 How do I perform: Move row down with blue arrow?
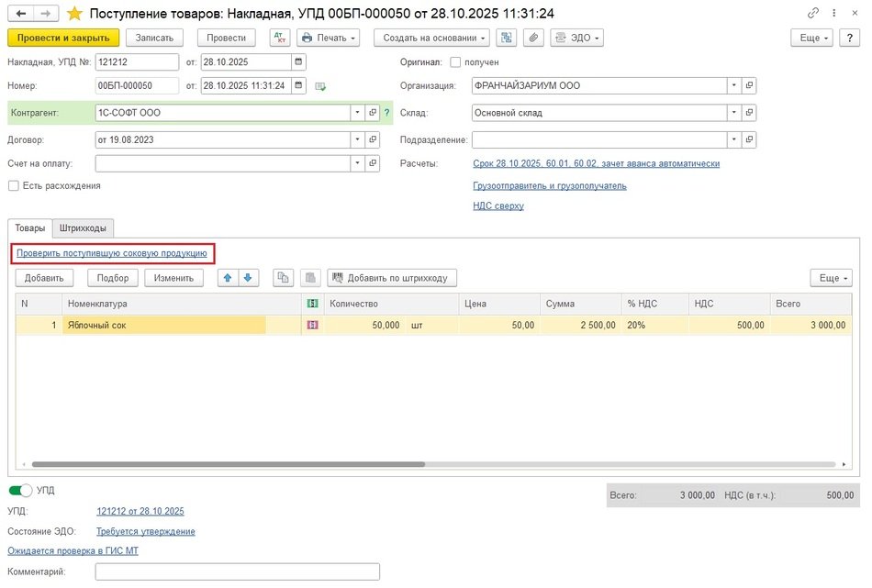248,278
